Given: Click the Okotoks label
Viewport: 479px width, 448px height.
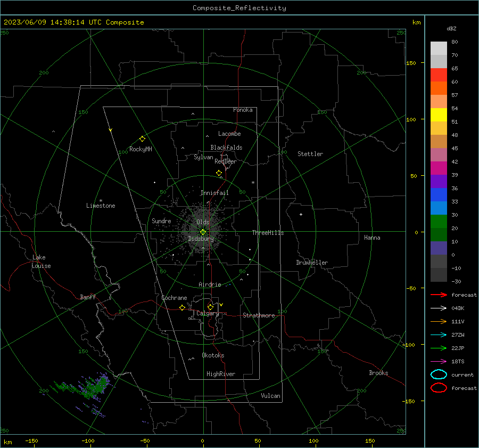Looking at the screenshot, I should 213,355.
